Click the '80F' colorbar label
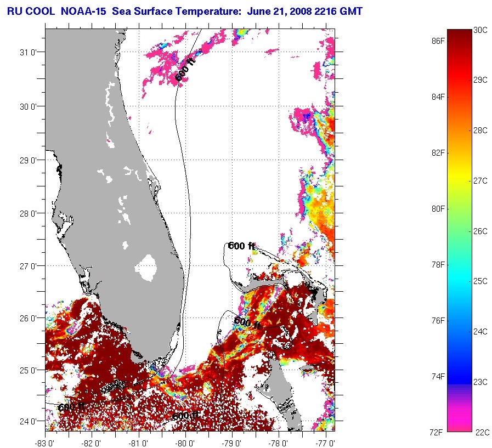 coord(438,208)
